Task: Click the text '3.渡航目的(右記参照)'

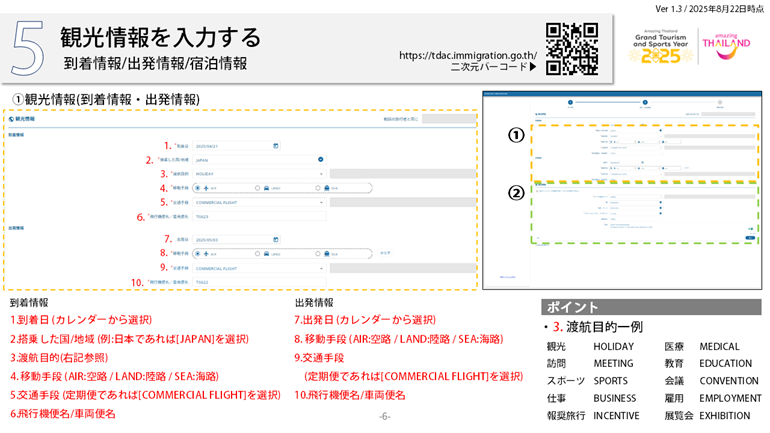Action: (x=59, y=357)
